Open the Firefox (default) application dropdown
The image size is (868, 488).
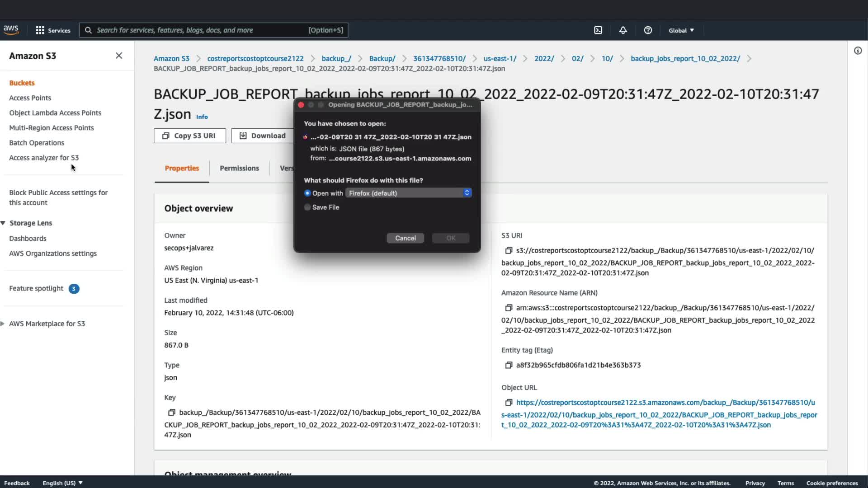(x=408, y=193)
